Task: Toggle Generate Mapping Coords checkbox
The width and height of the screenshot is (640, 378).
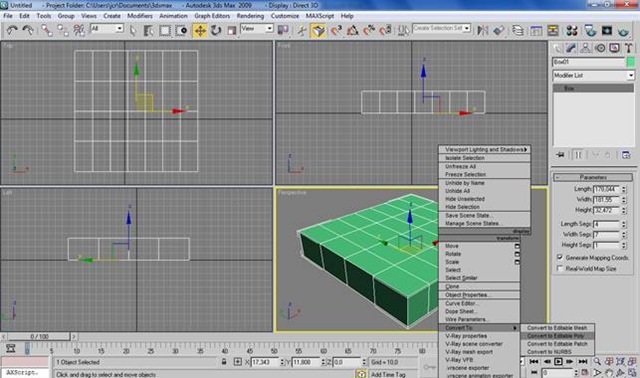Action: point(560,258)
